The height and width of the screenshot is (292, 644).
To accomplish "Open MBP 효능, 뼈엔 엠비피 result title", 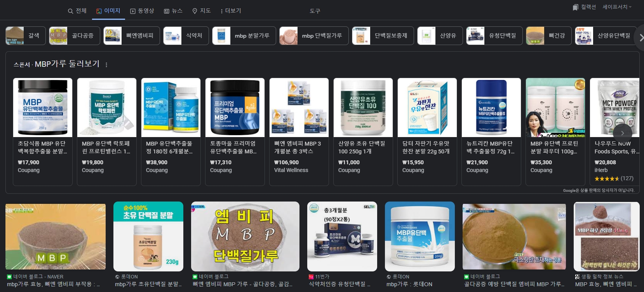I will [x=606, y=284].
